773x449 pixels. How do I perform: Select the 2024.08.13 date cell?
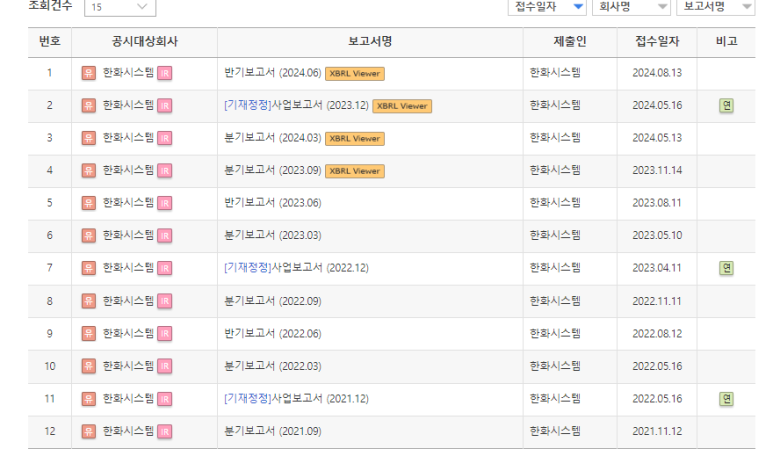point(657,73)
